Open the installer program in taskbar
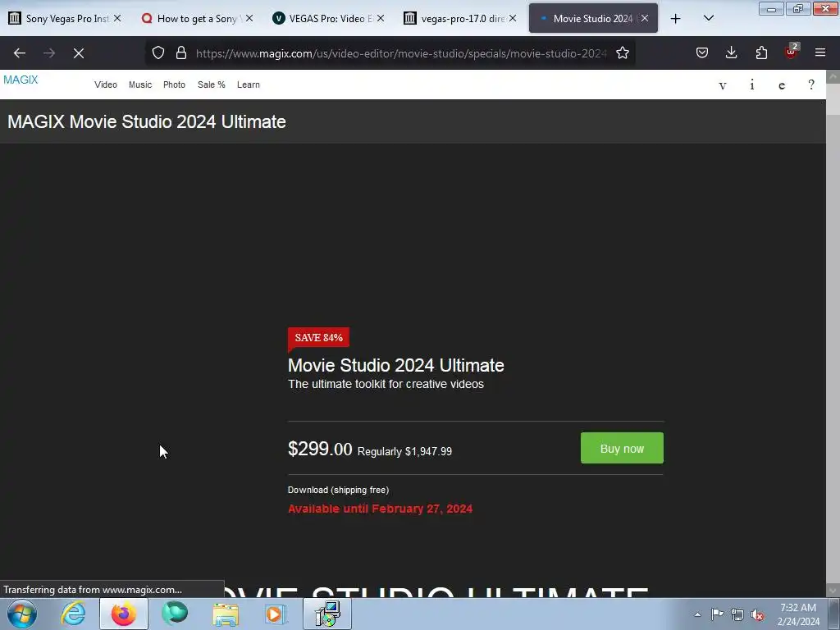The width and height of the screenshot is (840, 630). coord(326,614)
